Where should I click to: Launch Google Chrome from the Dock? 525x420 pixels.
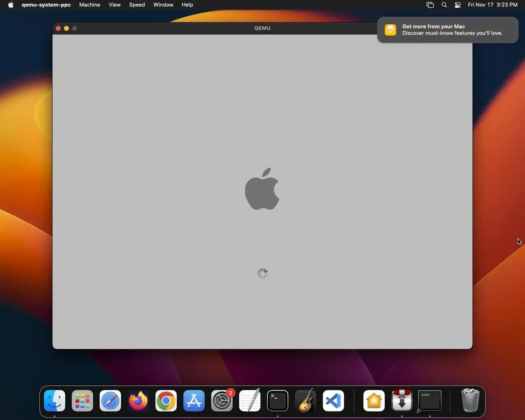tap(166, 401)
